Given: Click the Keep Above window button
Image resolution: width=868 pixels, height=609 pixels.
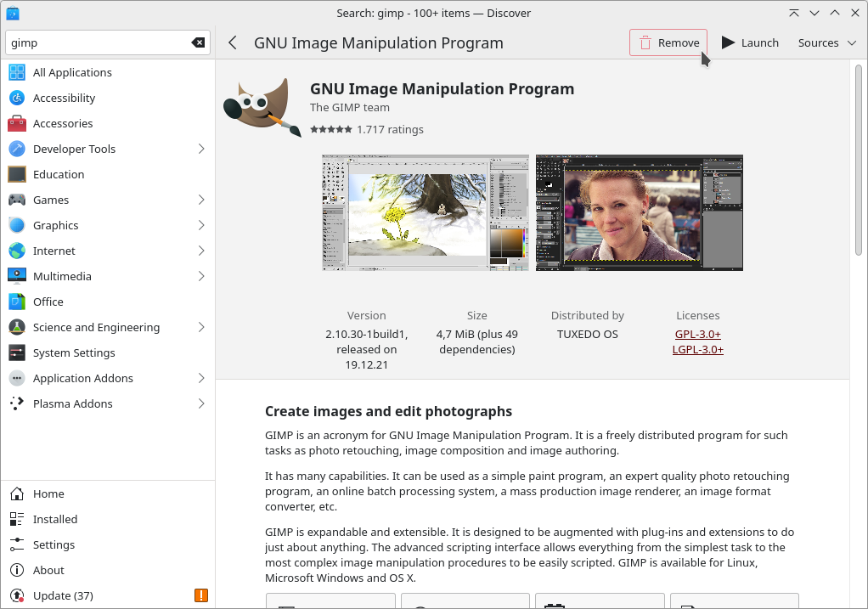Looking at the screenshot, I should point(794,13).
